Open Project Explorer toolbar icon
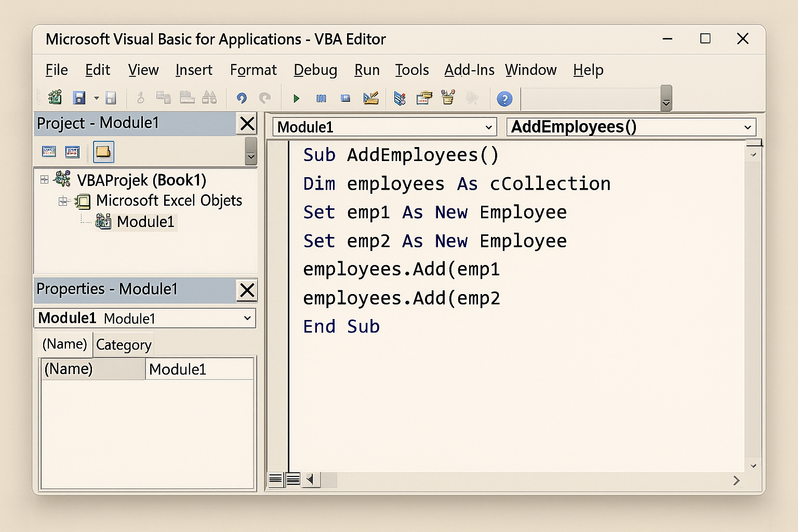This screenshot has height=532, width=798. [400, 98]
